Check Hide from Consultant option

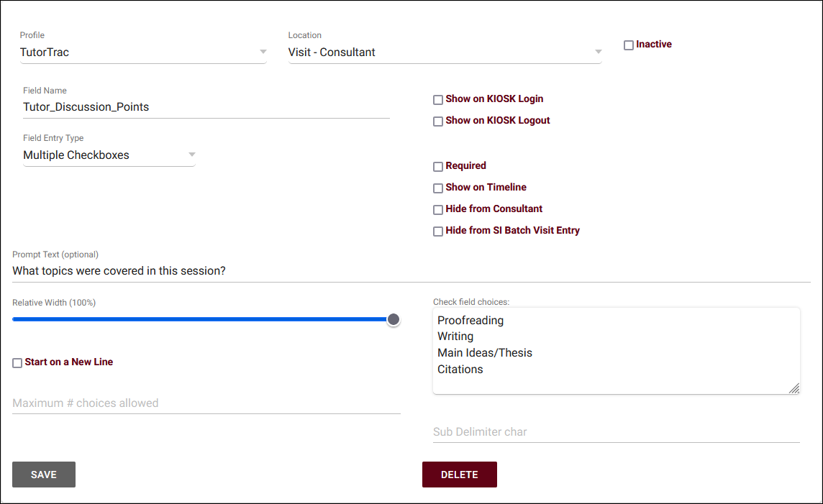point(438,210)
